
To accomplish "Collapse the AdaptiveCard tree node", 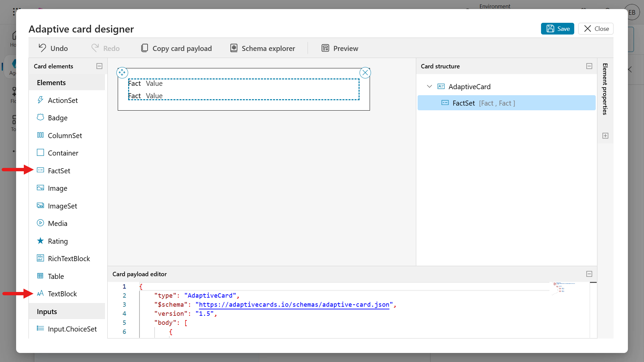I will 429,86.
